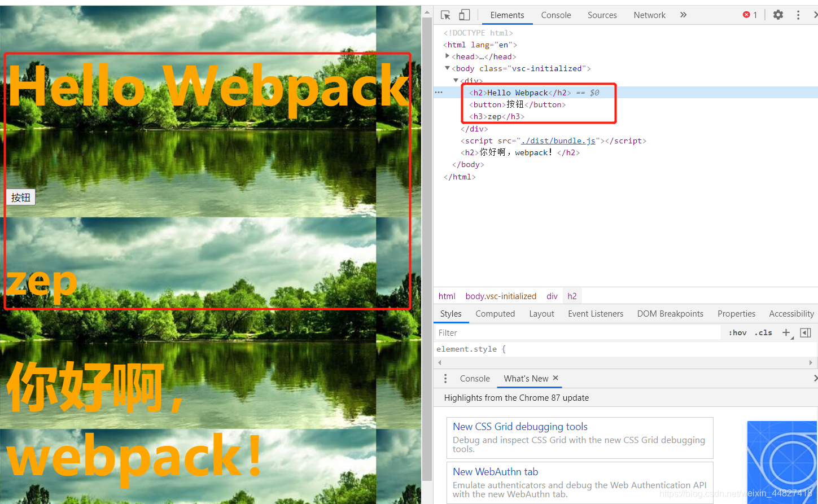The height and width of the screenshot is (504, 818).
Task: Open DevTools settings gear
Action: point(778,15)
